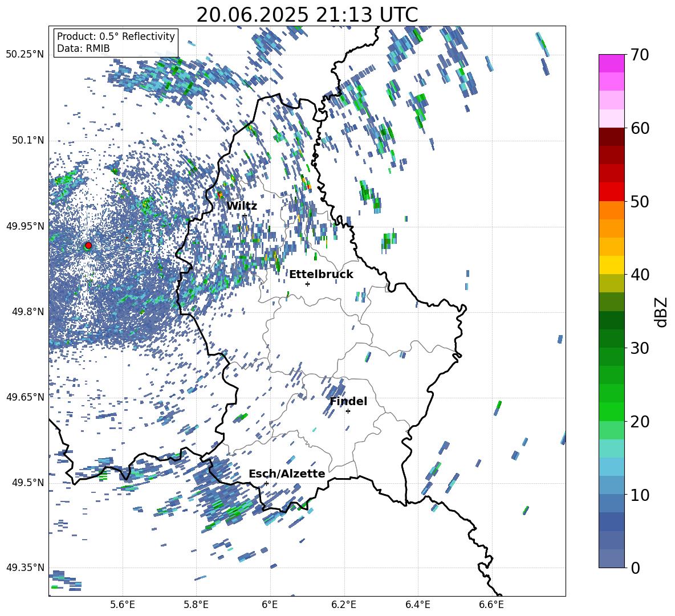Click the cross marker below Esch/Alzette

(266, 483)
